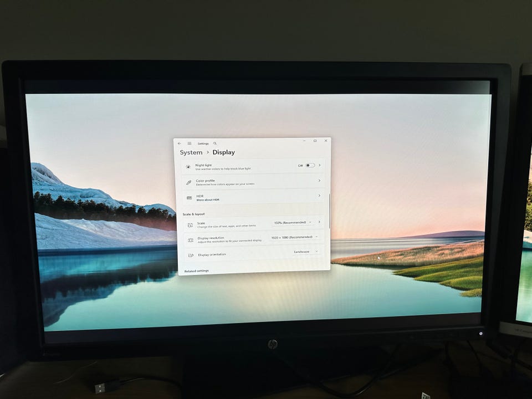Go to System in the breadcrumb
Viewport: 532px width, 399px height.
(x=191, y=153)
